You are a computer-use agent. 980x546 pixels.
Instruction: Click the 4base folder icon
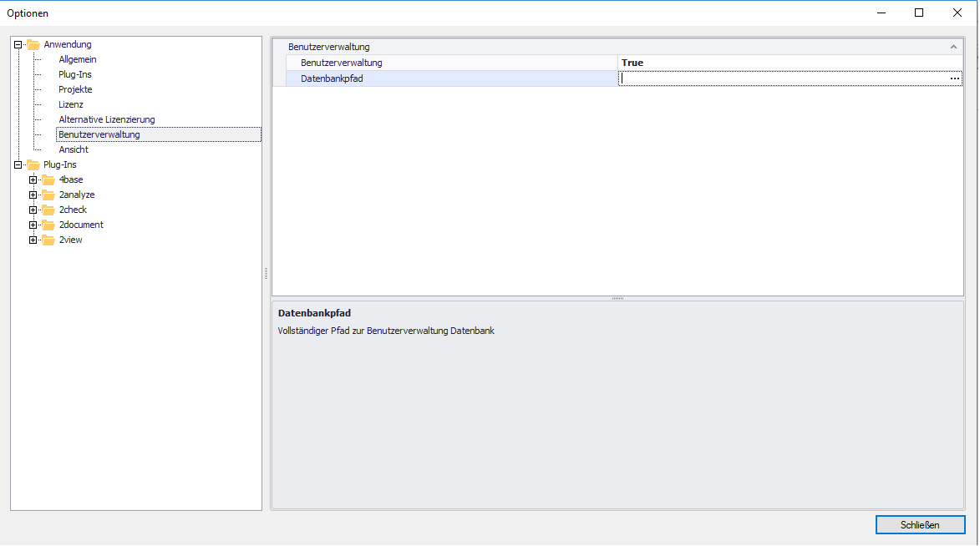click(48, 180)
